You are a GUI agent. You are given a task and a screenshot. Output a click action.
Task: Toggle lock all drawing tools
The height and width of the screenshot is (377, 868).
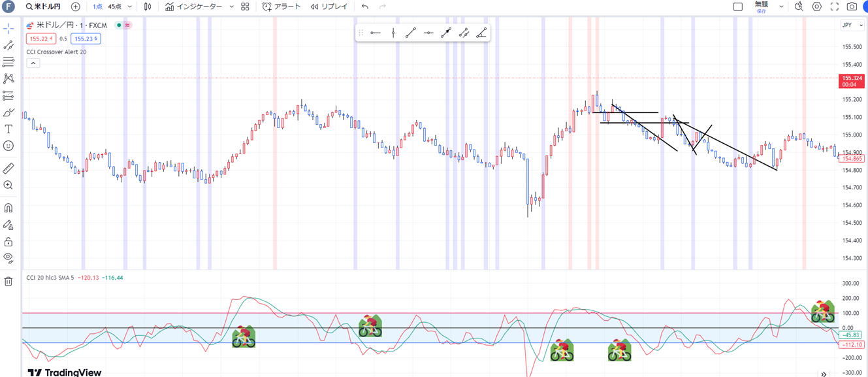coord(8,241)
